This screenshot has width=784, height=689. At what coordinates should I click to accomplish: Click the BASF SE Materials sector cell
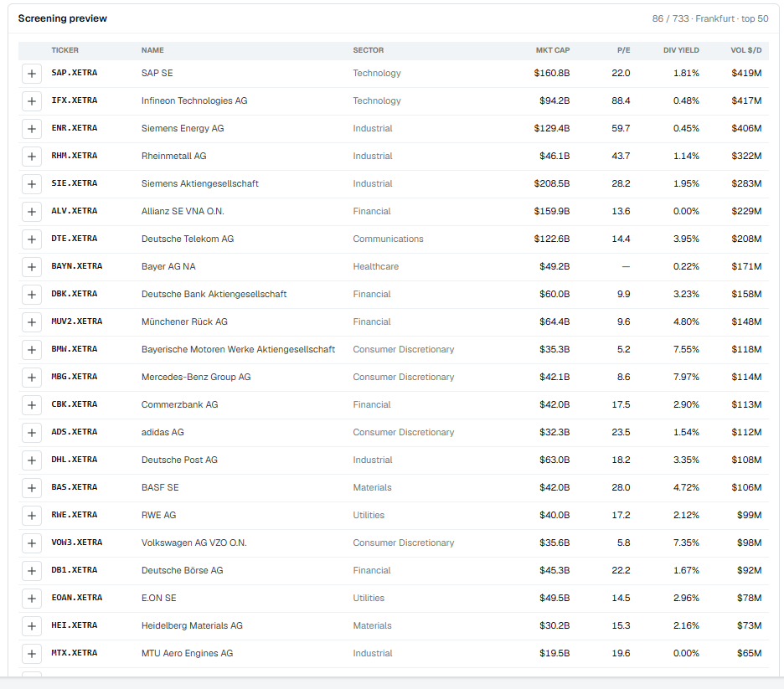point(372,487)
